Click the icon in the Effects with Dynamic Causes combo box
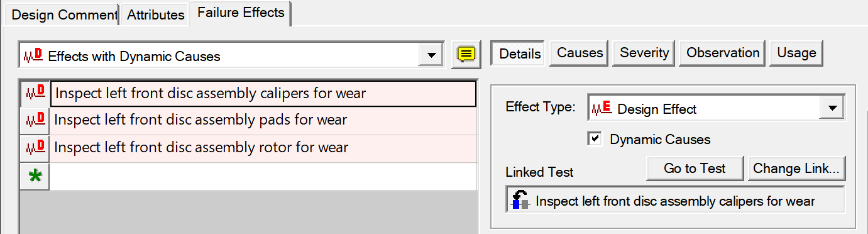Image resolution: width=868 pixels, height=234 pixels. coord(33,56)
